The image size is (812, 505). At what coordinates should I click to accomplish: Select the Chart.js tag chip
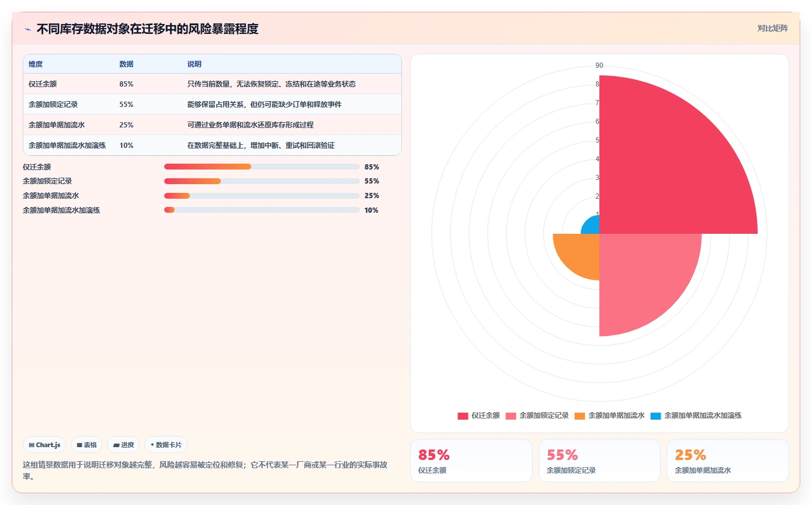tap(45, 445)
